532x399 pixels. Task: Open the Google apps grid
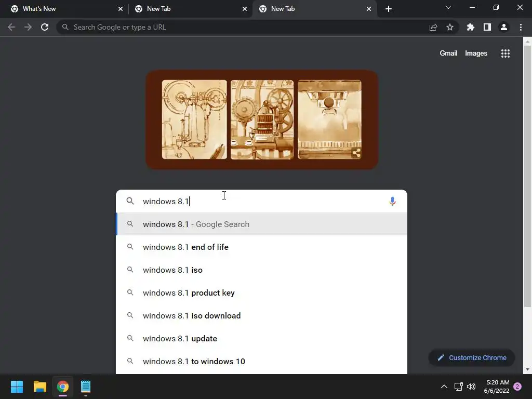coord(505,54)
